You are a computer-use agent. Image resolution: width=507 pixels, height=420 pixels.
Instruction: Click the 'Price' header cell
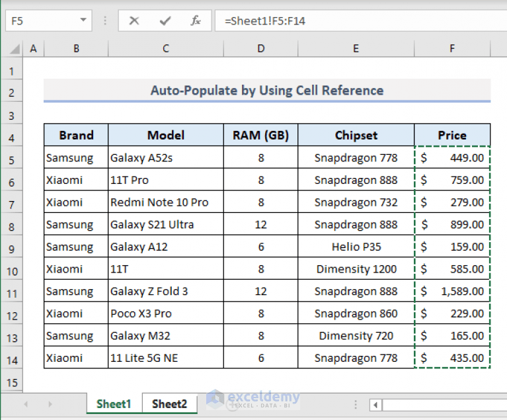pyautogui.click(x=452, y=135)
